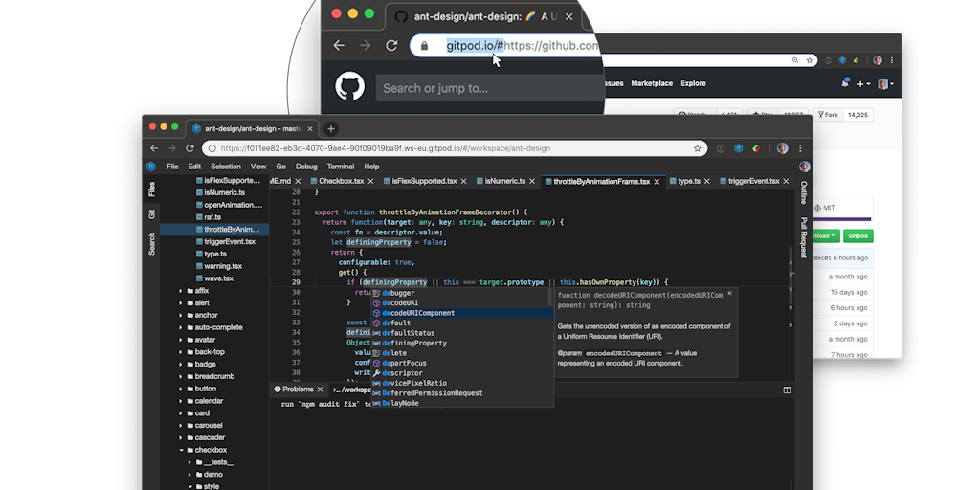Screen dimensions: 980x490
Task: Toggle the Outline panel on the right
Action: (803, 191)
